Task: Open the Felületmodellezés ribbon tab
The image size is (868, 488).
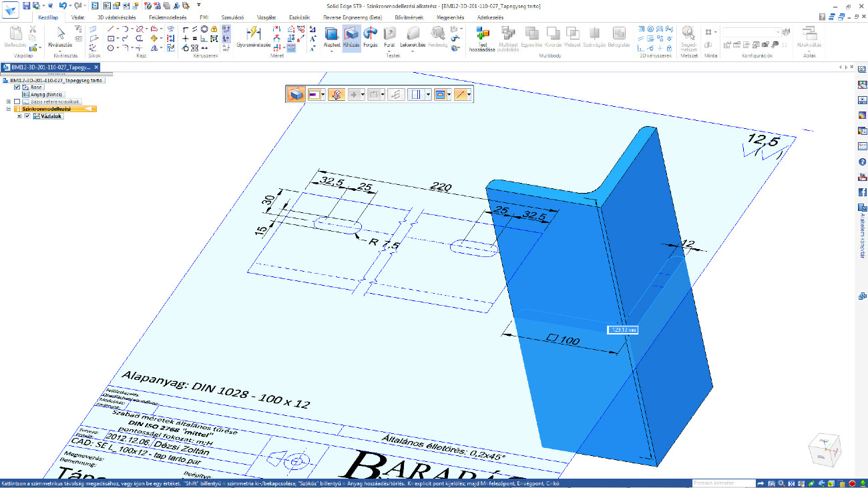Action: pos(168,17)
